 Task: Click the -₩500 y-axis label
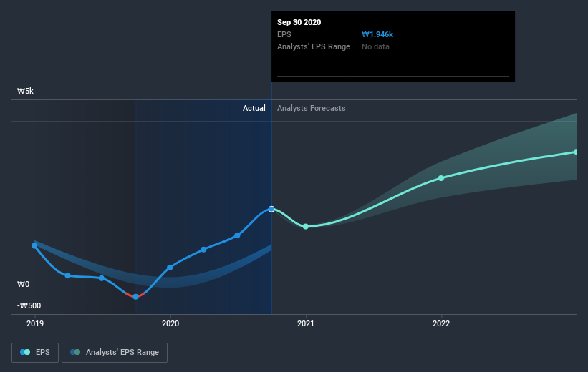point(29,305)
